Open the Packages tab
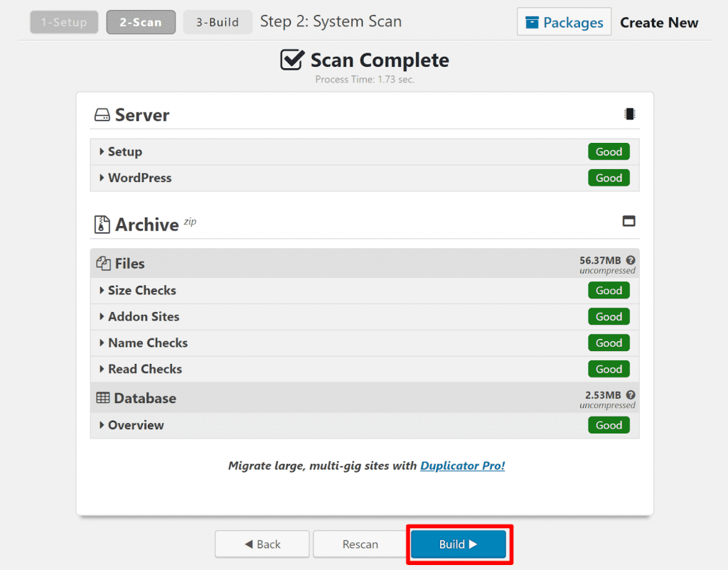728x570 pixels. click(x=564, y=23)
